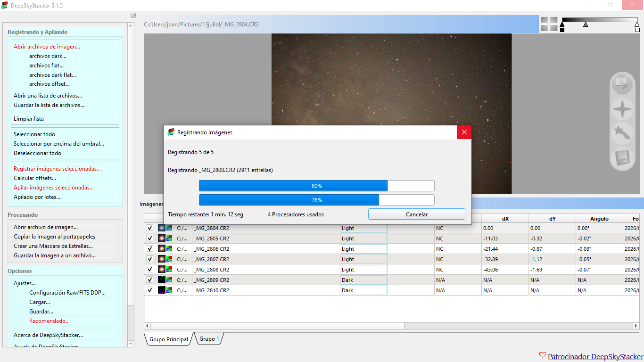This screenshot has height=362, width=644.
Task: Open the Light type dropdown for _MG_2804.CR2
Action: [x=363, y=228]
